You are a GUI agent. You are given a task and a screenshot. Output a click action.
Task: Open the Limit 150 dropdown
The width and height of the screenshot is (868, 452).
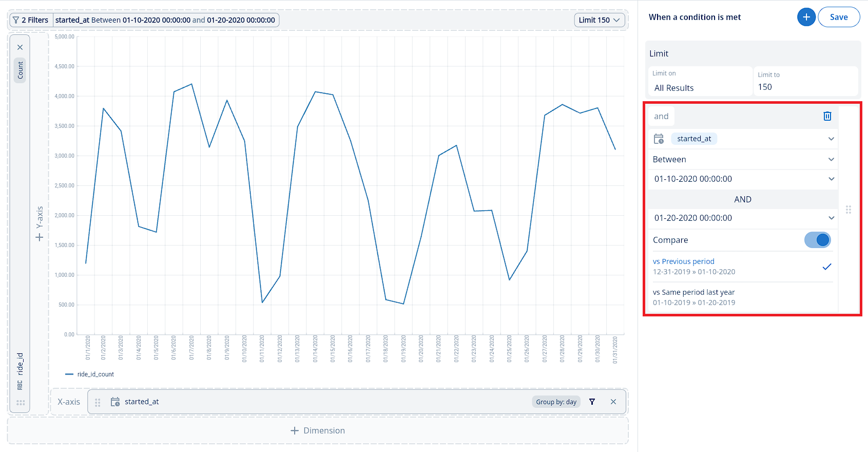pos(599,20)
